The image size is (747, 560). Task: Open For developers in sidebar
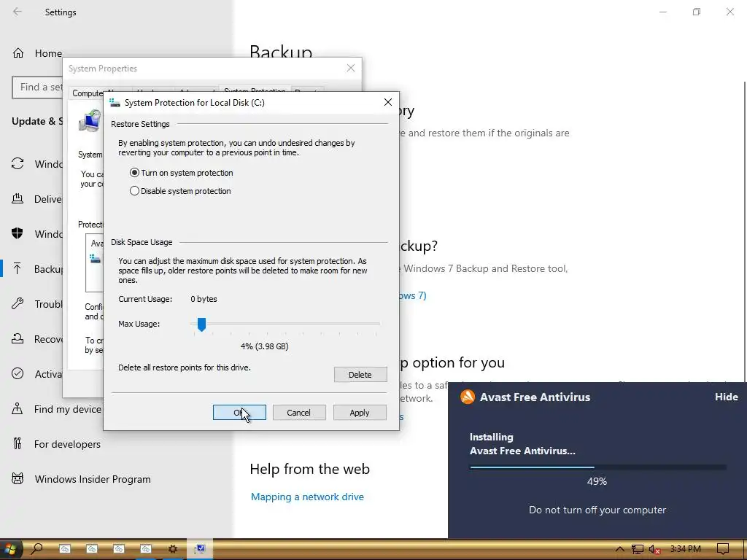coord(67,444)
